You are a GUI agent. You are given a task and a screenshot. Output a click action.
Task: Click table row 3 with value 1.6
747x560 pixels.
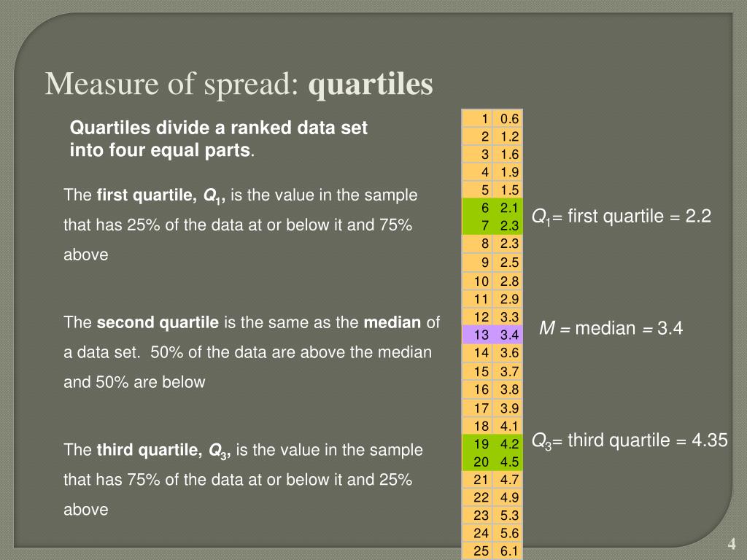[x=492, y=155]
